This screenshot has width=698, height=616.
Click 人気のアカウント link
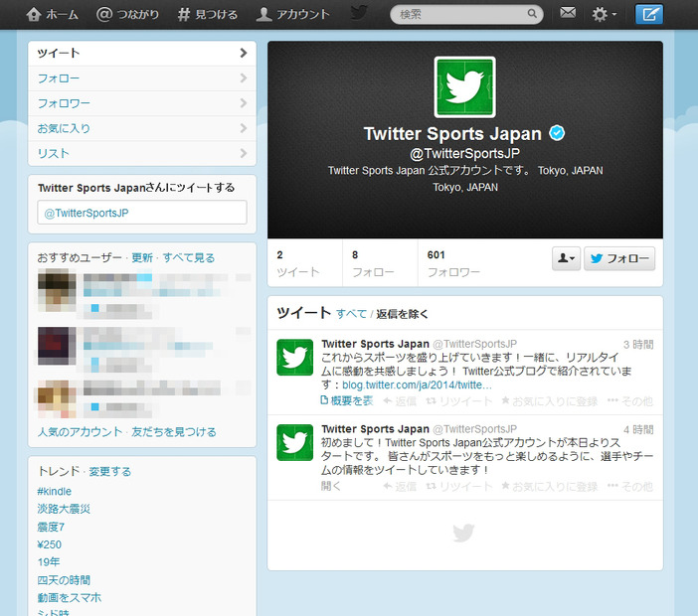coord(80,432)
